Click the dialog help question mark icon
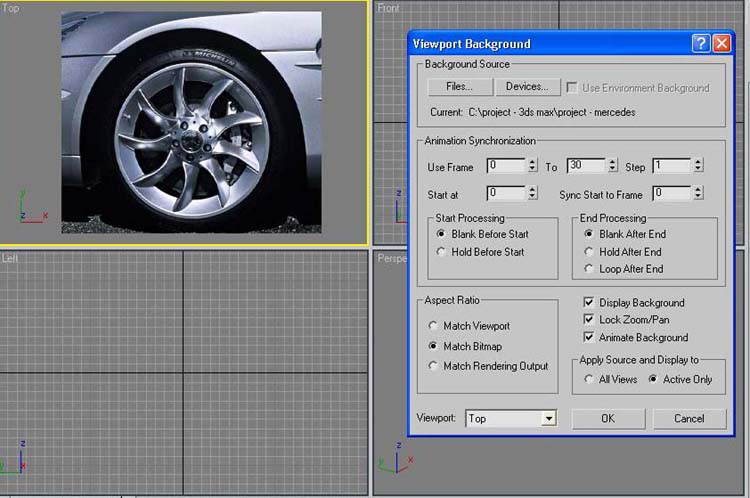 [700, 43]
